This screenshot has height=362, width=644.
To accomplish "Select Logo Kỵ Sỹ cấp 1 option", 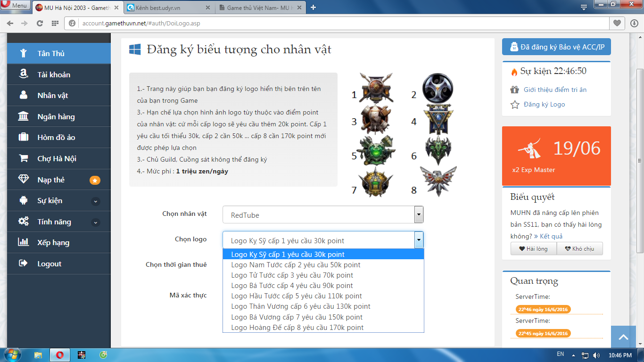I will (x=323, y=255).
